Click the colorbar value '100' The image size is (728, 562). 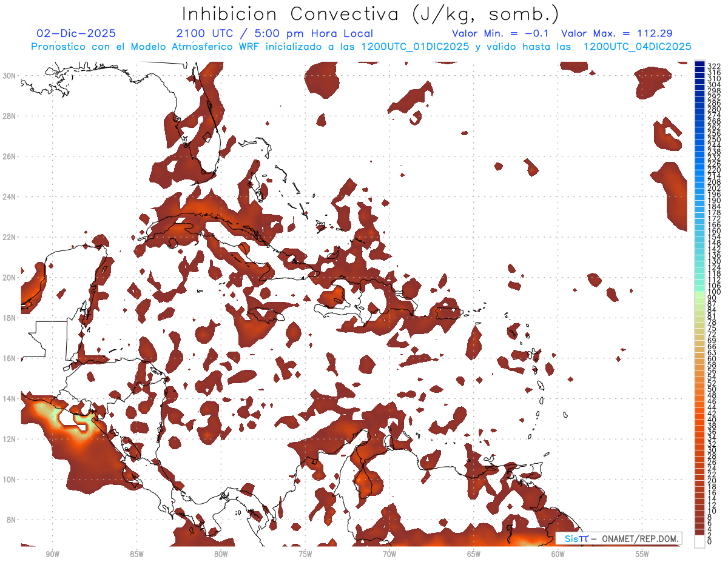pos(714,292)
